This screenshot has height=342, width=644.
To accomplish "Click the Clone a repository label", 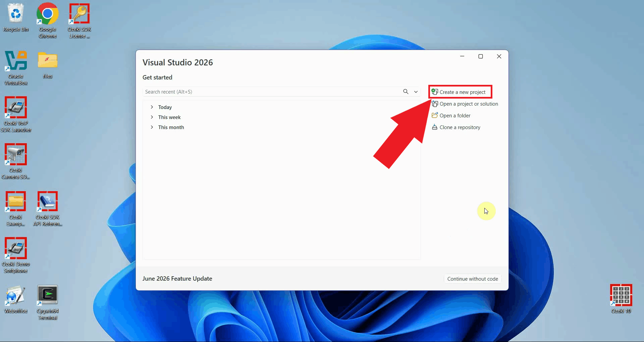I will [x=460, y=127].
